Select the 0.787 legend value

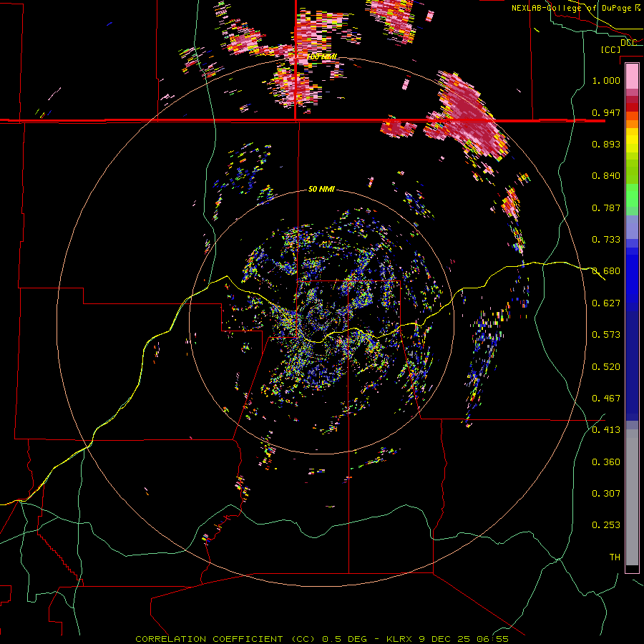606,208
